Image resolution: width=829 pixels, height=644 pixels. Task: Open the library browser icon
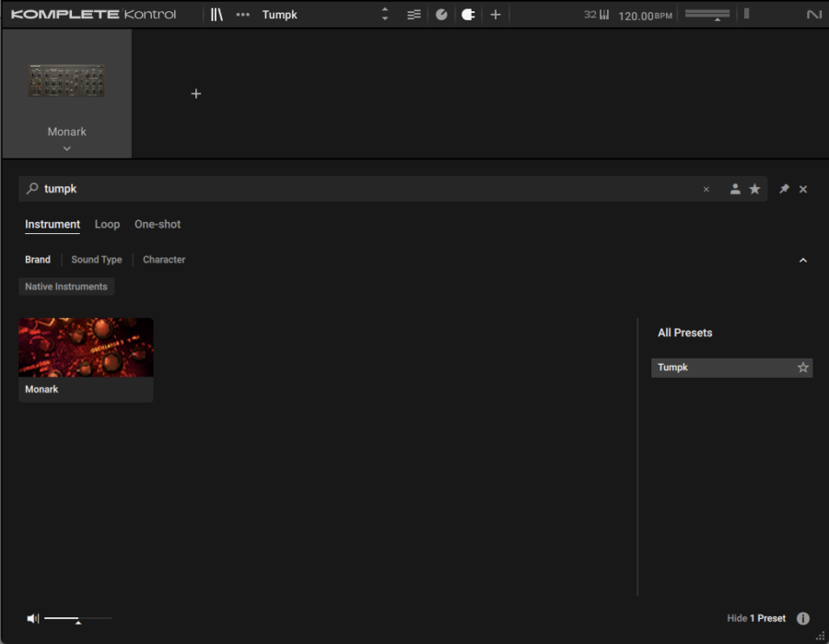tap(216, 15)
